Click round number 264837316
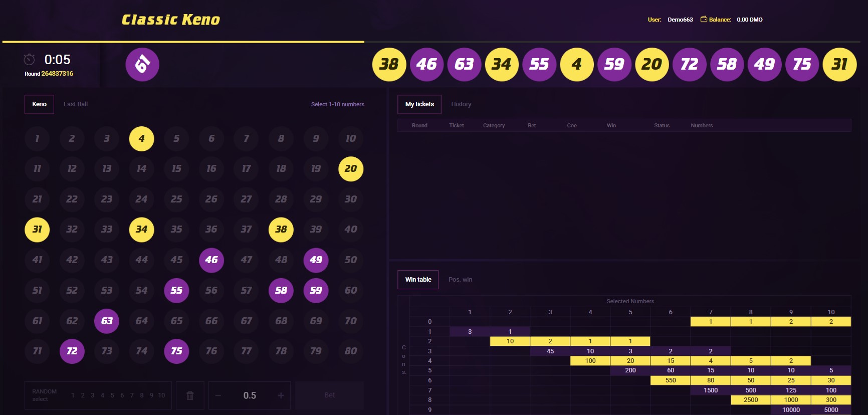Screen dimensions: 868x415 coord(57,74)
